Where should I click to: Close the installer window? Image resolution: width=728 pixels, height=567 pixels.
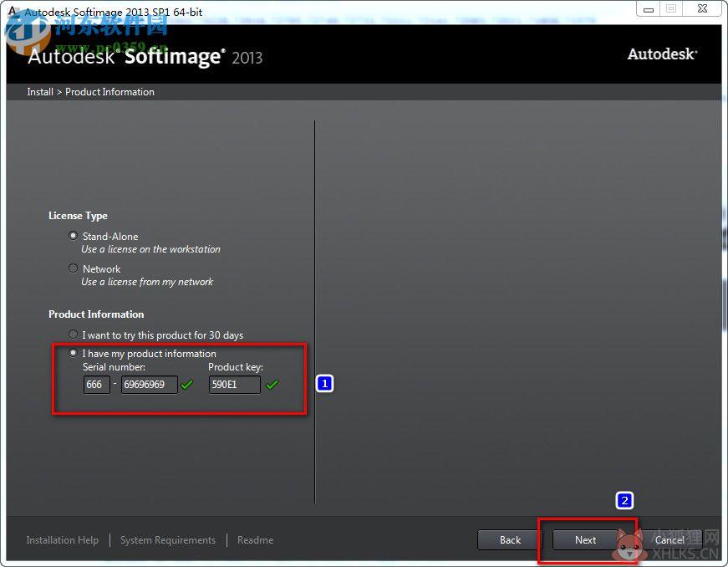[x=703, y=9]
